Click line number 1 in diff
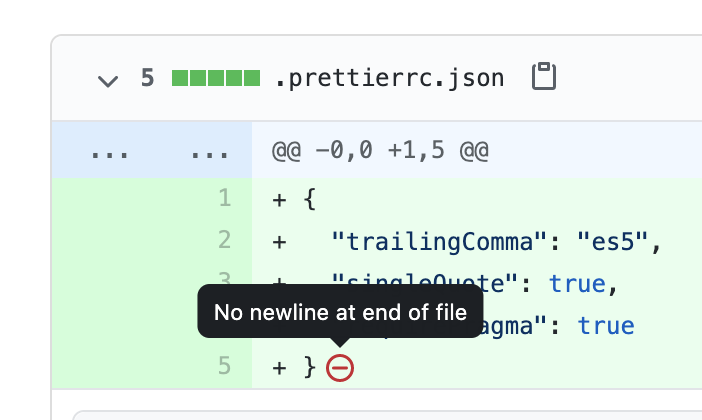Screen dimensions: 702x420 (x=225, y=198)
